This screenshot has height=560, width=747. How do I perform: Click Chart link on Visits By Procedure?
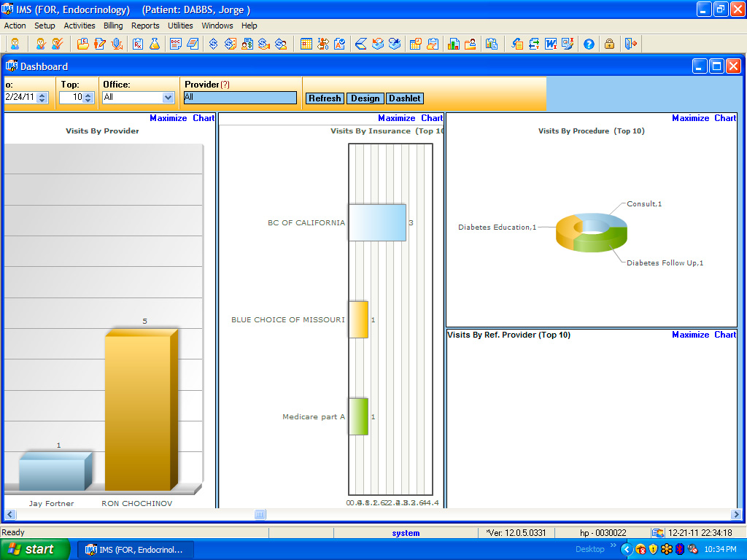coord(725,118)
